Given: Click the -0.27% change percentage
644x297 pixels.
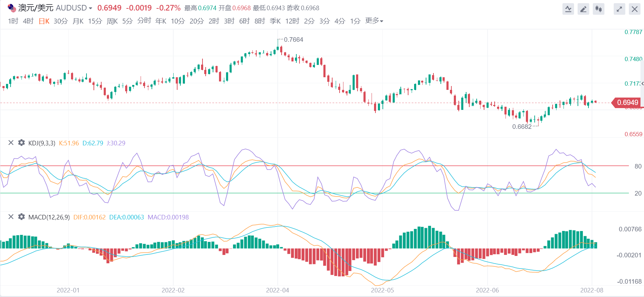Looking at the screenshot, I should [168, 8].
